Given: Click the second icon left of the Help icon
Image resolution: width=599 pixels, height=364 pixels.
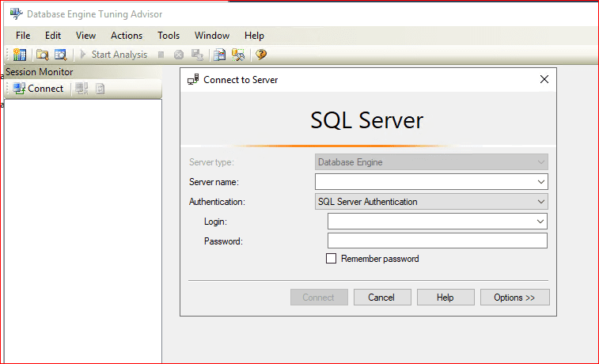Looking at the screenshot, I should click(220, 55).
